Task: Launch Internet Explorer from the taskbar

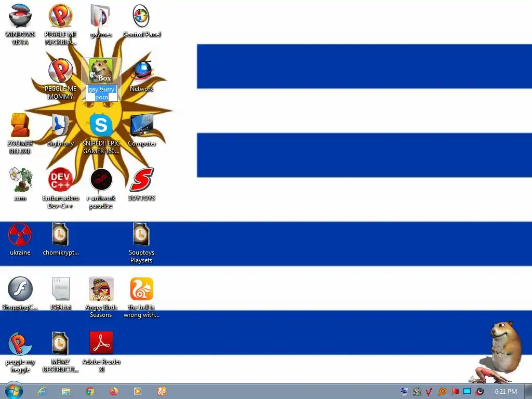Action: click(42, 391)
